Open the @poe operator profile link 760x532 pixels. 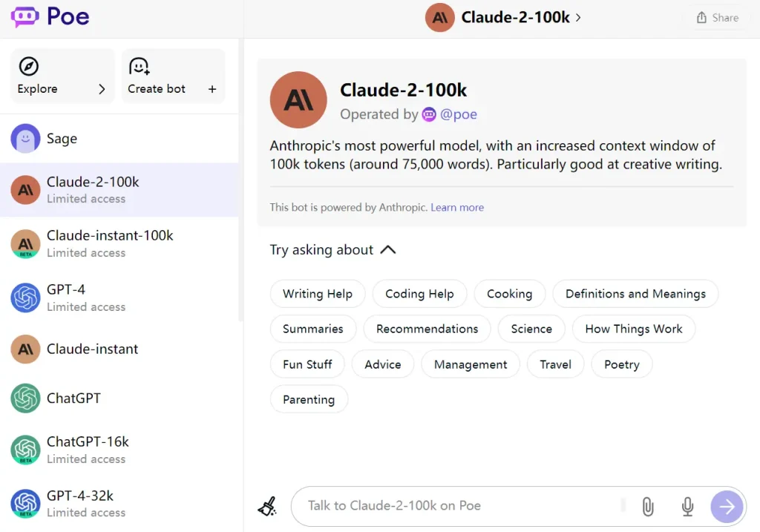459,114
